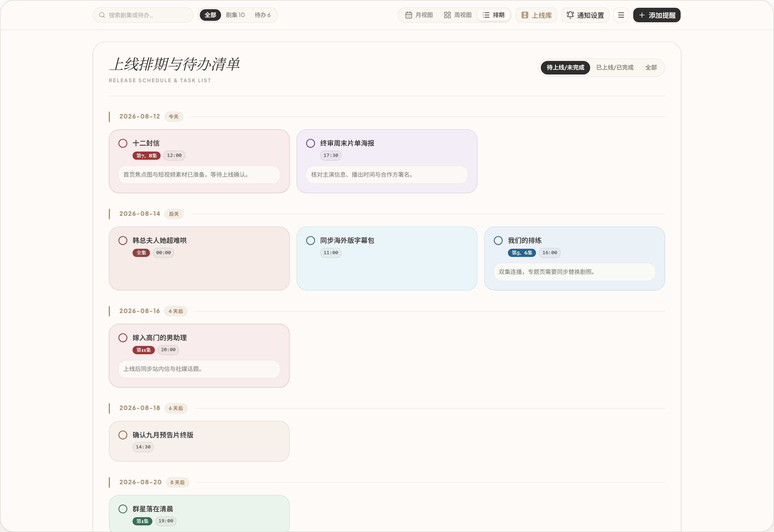Check off 终审周末片单海报 task

[x=310, y=143]
